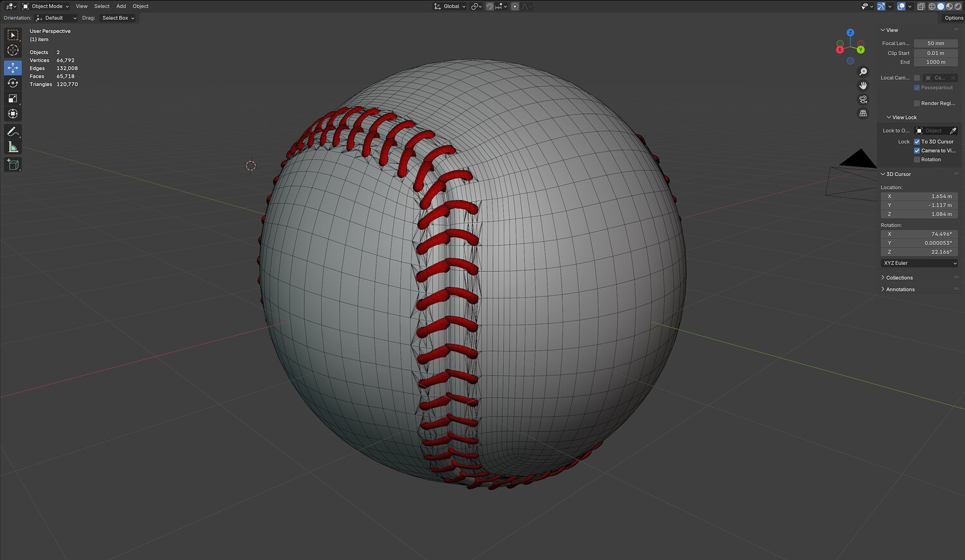Open the pivot point menu

tap(476, 6)
